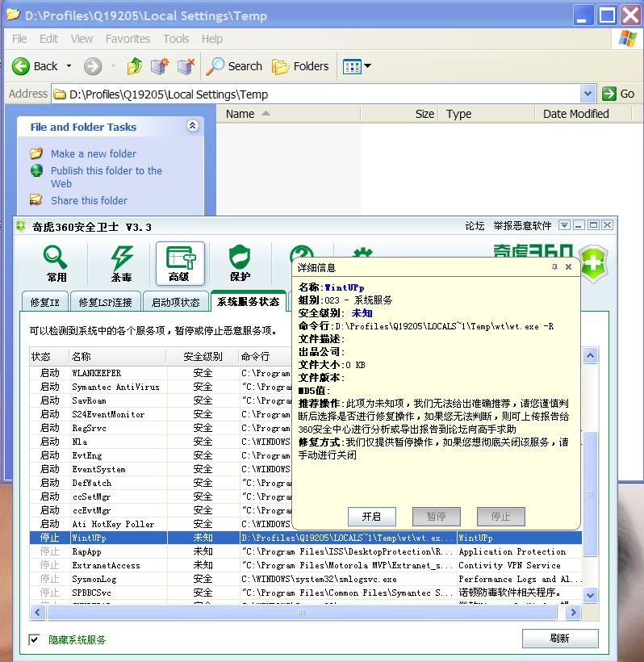
Task: Sort by the Date Modified column
Action: tap(583, 114)
